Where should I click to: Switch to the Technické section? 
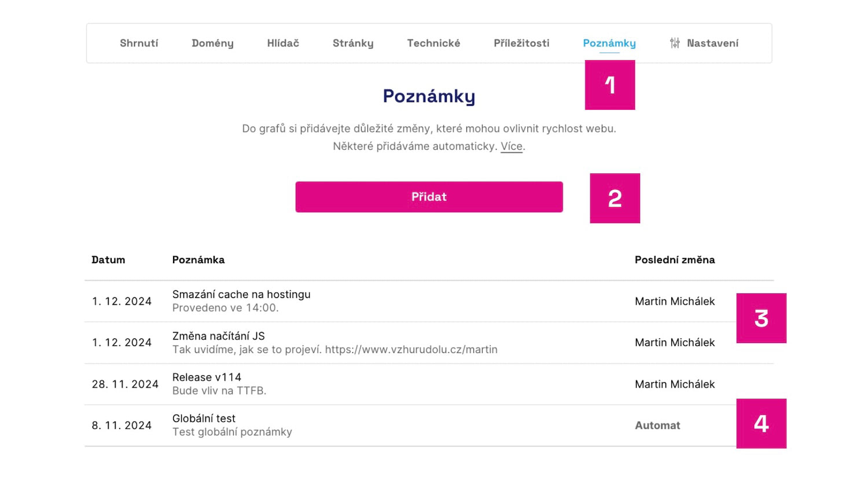[x=433, y=43]
